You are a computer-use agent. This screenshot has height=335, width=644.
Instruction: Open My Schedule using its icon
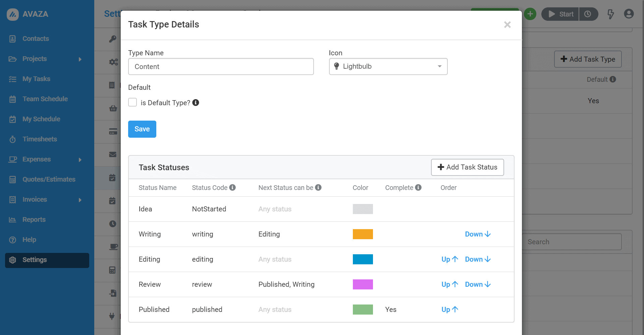[12, 119]
